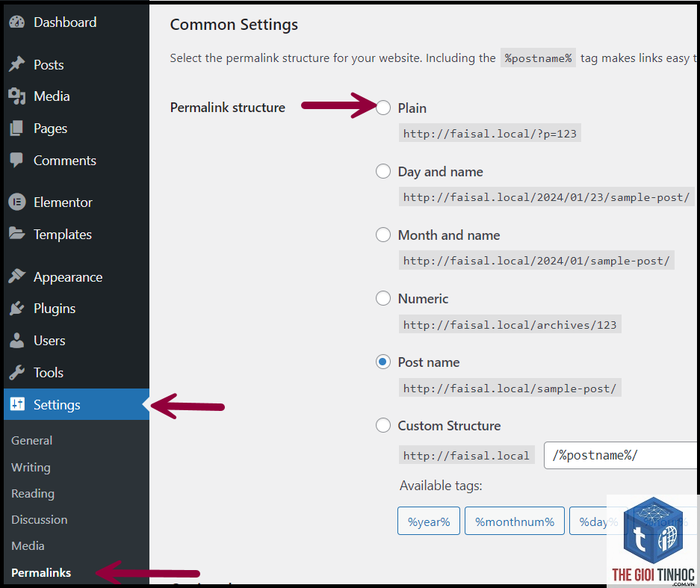Click the Media library icon beside Posts
Viewport: 700px width, 588px height.
17,96
